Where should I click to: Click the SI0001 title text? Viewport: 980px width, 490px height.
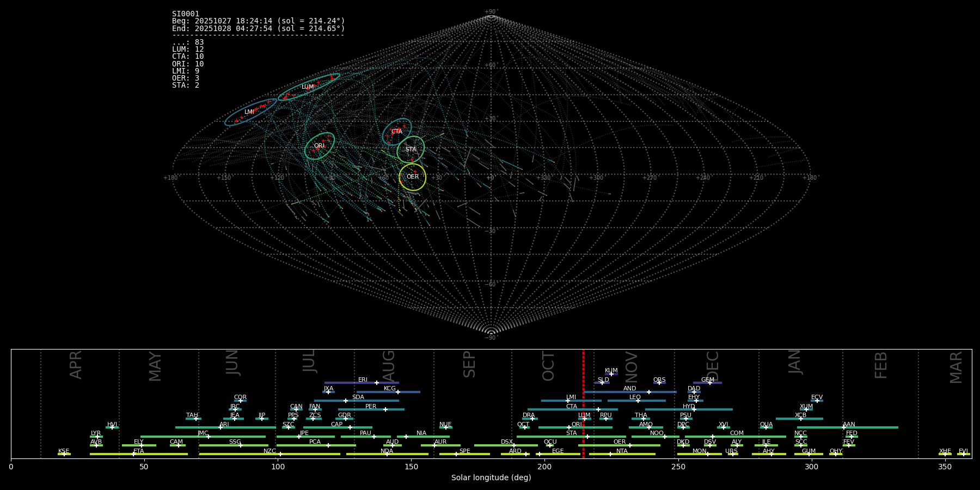[x=186, y=14]
